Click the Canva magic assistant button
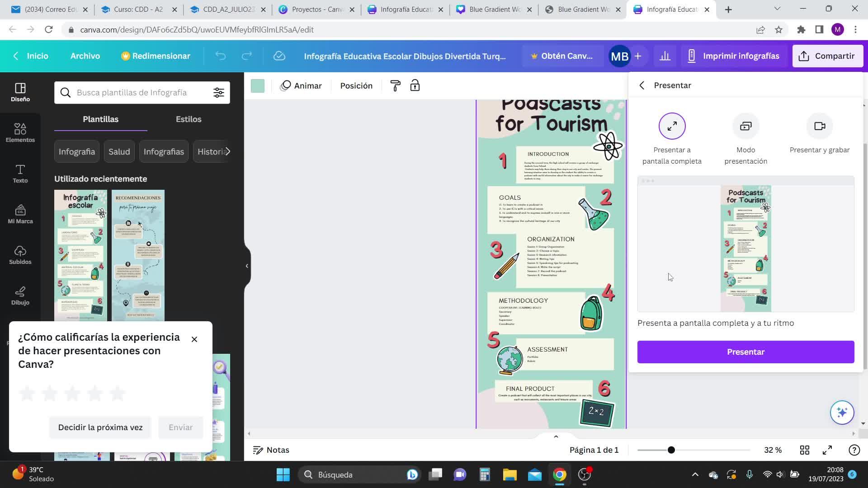The image size is (868, 488). coord(842,412)
